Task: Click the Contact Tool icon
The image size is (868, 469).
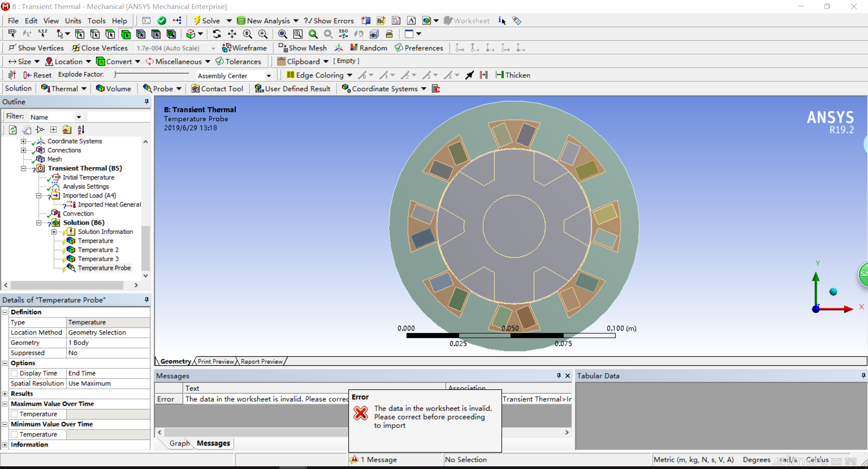Action: [195, 88]
